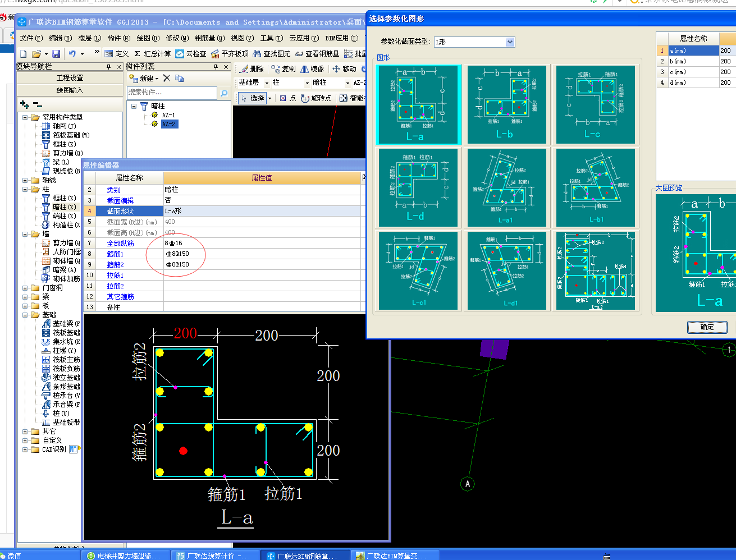Open the 楼层(L) menu
Image resolution: width=736 pixels, height=560 pixels.
point(90,38)
